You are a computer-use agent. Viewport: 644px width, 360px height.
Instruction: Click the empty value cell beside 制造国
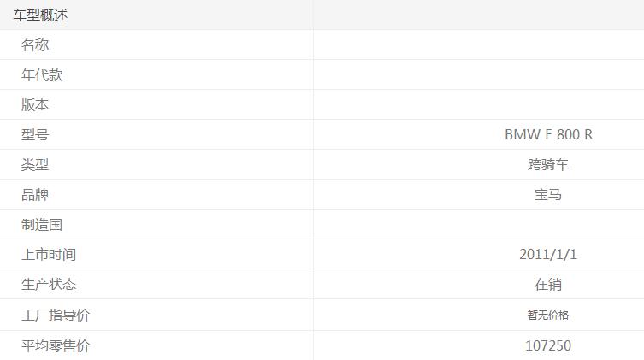[x=478, y=225]
